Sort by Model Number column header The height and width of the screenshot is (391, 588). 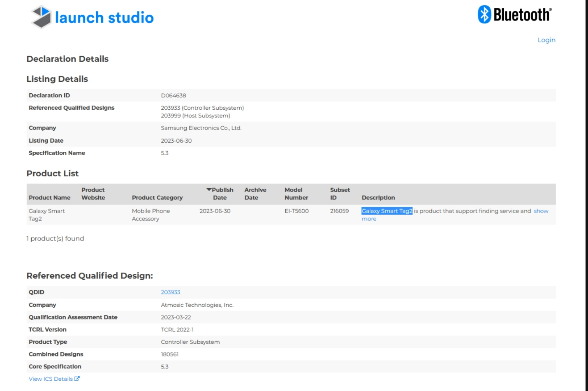point(296,194)
